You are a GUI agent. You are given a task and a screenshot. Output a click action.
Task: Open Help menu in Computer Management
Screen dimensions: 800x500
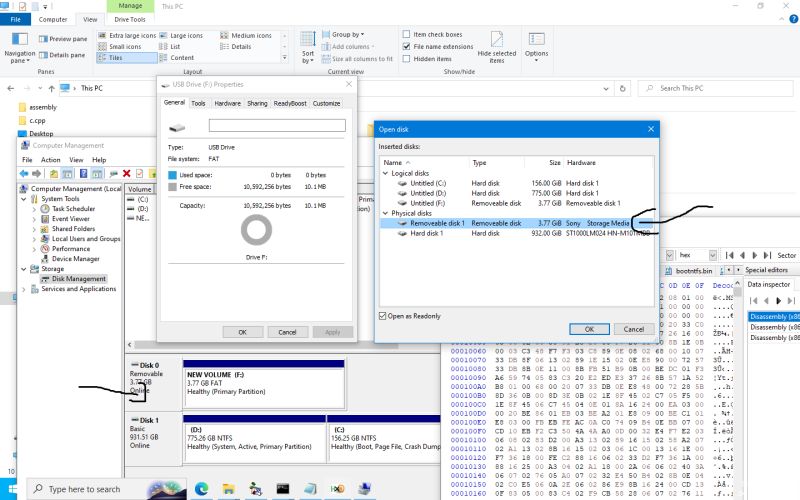99,160
